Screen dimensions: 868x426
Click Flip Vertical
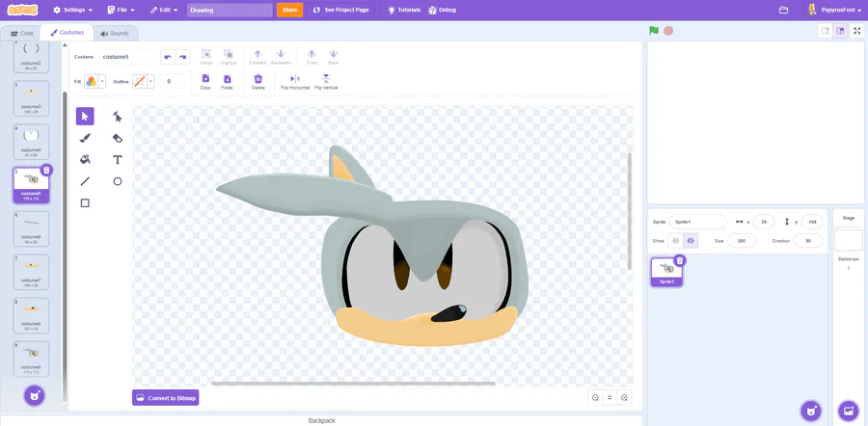point(326,81)
